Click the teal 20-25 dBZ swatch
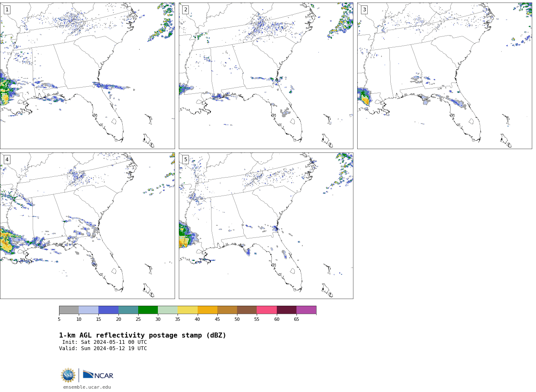This screenshot has height=392, width=536. click(128, 310)
